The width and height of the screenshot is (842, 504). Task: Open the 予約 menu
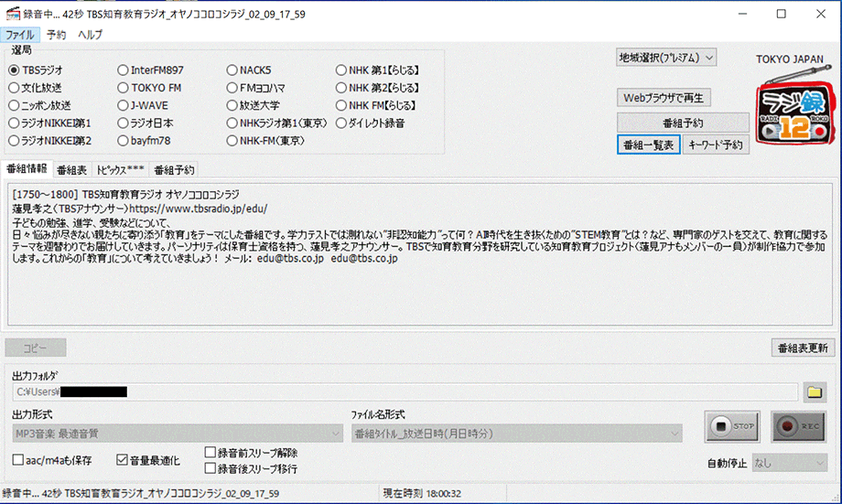click(56, 35)
